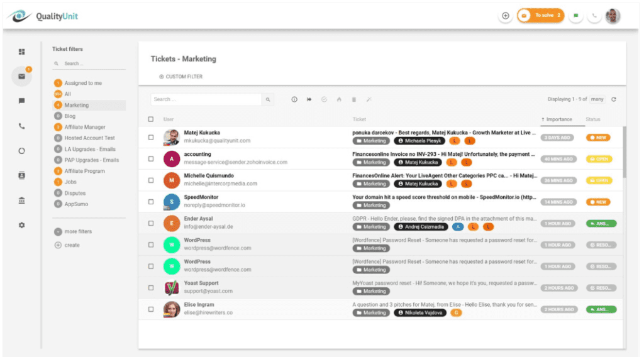Check the box for Ender Aysal ticket
644x357 pixels.
coord(151,223)
